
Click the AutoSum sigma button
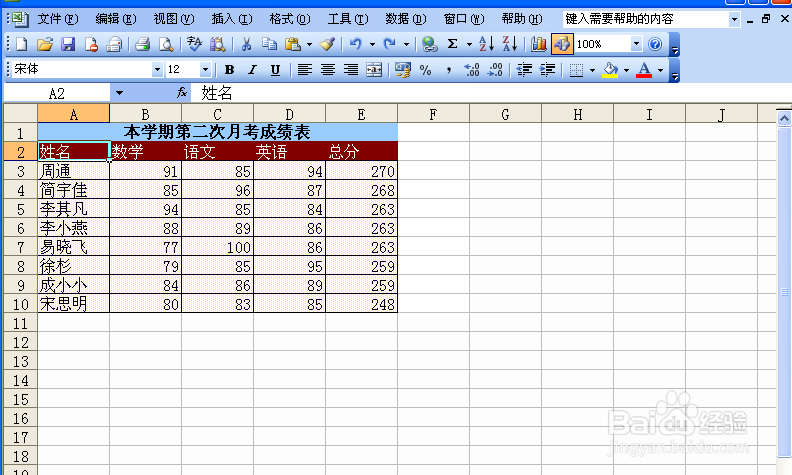(453, 44)
